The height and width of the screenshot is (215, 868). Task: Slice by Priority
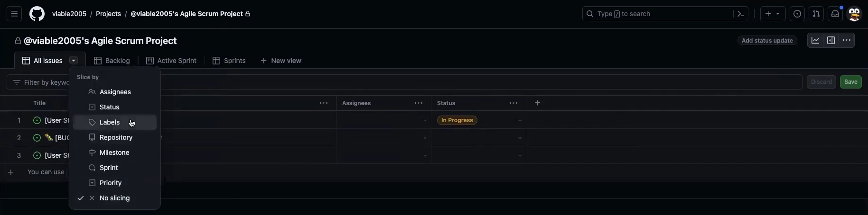coord(111,183)
